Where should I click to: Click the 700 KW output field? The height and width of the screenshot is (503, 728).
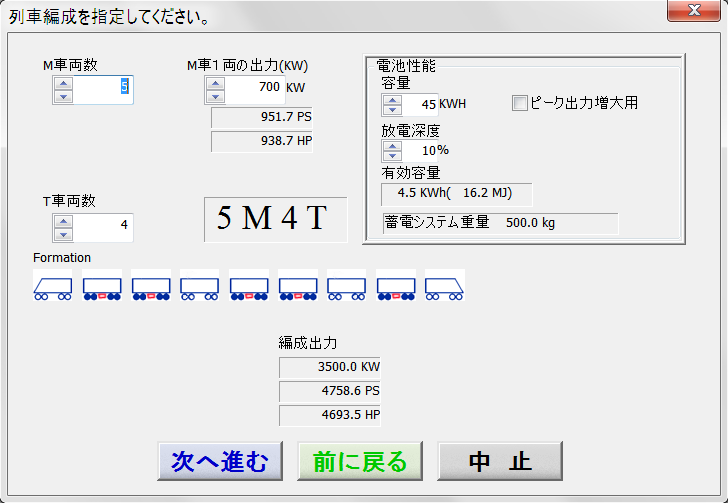pos(255,89)
